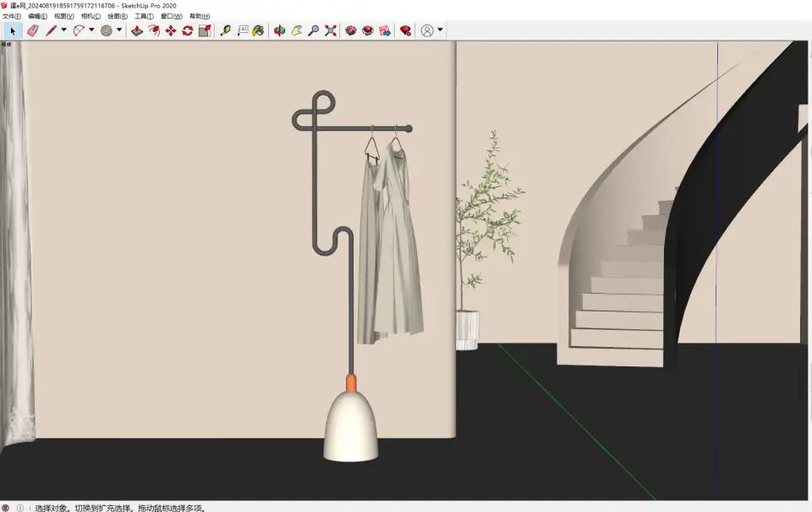Viewport: 812px width, 512px height.
Task: Activate the Paint Bucket tool
Action: point(259,31)
